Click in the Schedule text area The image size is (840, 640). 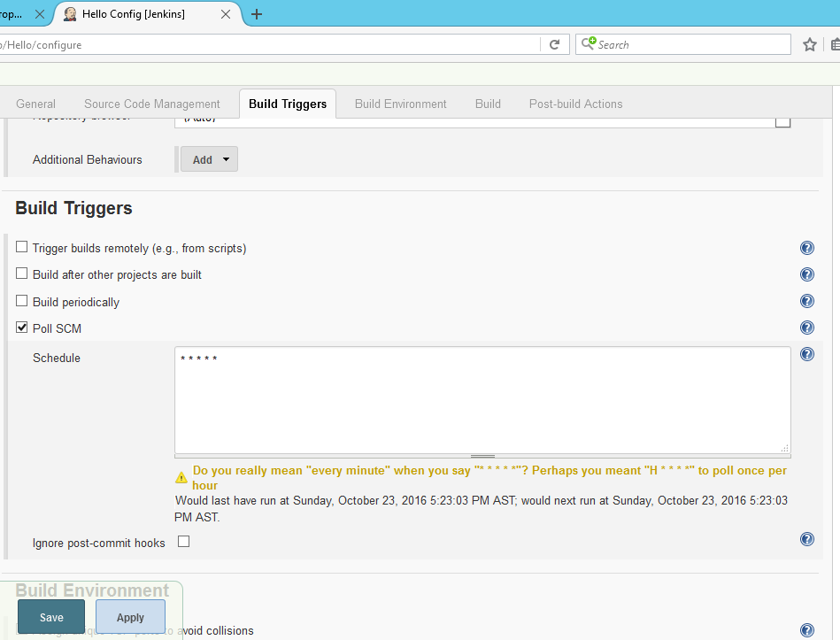[x=482, y=400]
